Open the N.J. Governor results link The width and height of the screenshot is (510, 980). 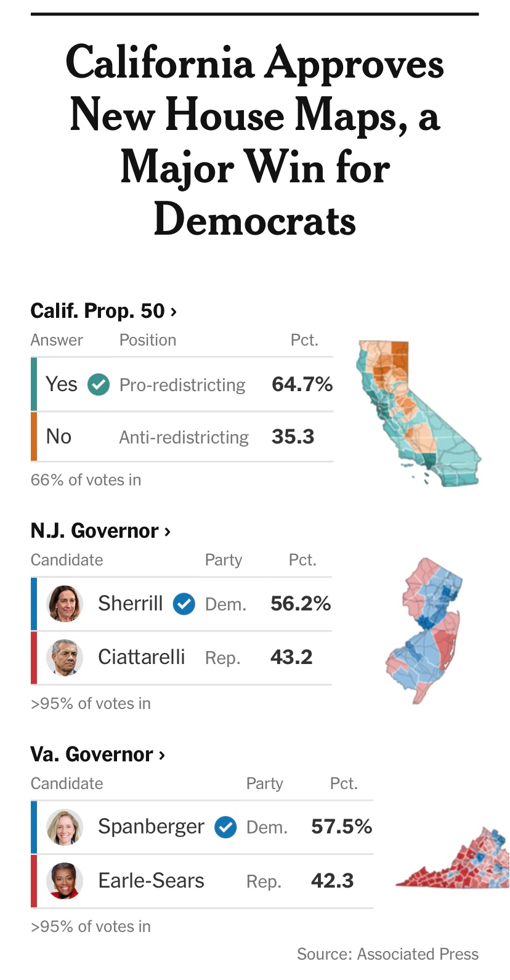point(94,530)
